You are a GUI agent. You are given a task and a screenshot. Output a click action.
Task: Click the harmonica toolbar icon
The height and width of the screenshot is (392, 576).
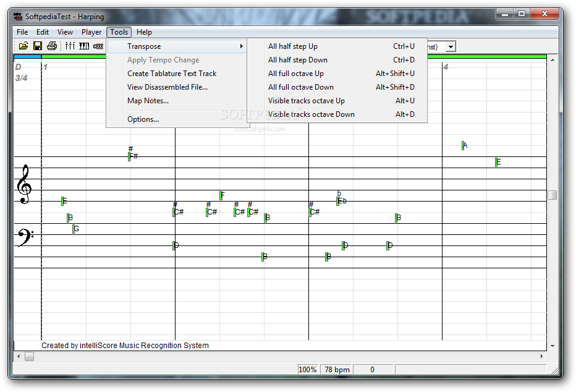(x=98, y=46)
